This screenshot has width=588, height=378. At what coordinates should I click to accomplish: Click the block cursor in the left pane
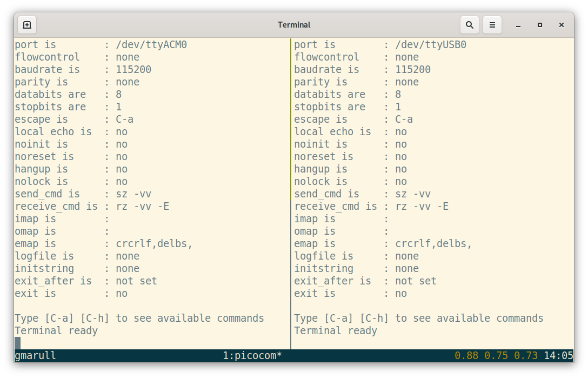click(18, 343)
